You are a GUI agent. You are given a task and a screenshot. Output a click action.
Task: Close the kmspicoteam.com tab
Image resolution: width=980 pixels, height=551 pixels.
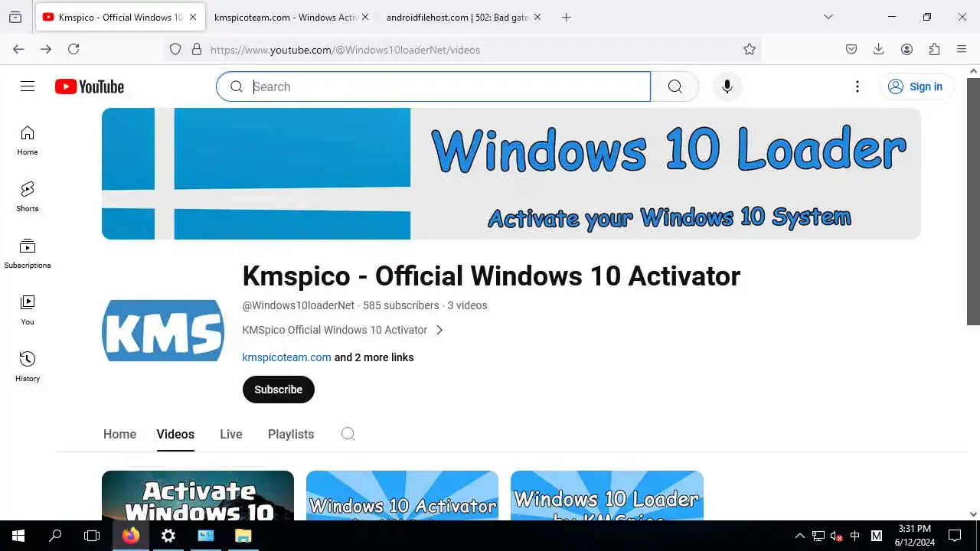click(x=364, y=17)
